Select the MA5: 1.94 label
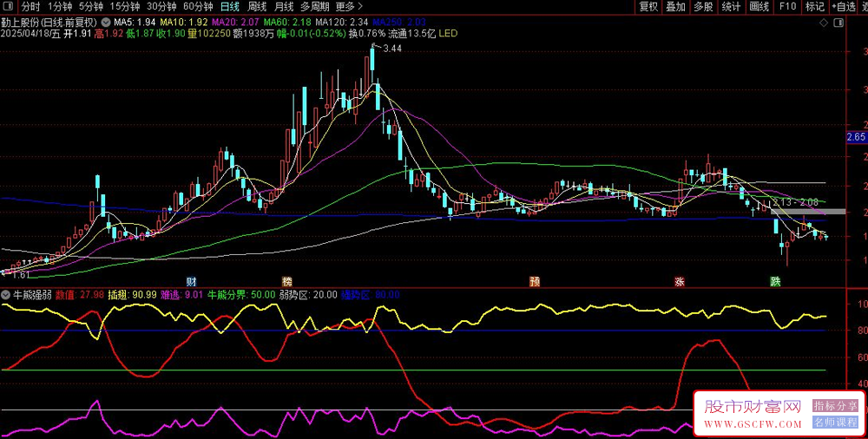The height and width of the screenshot is (439, 868). (135, 23)
